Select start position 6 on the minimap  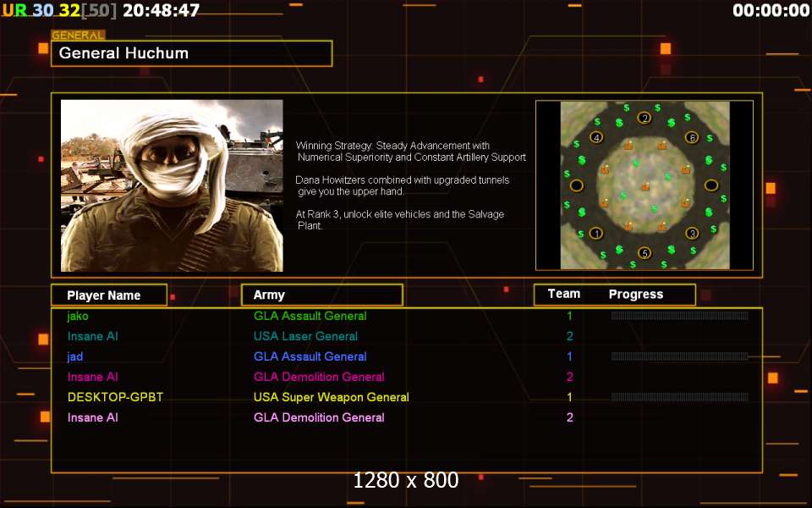[x=692, y=137]
